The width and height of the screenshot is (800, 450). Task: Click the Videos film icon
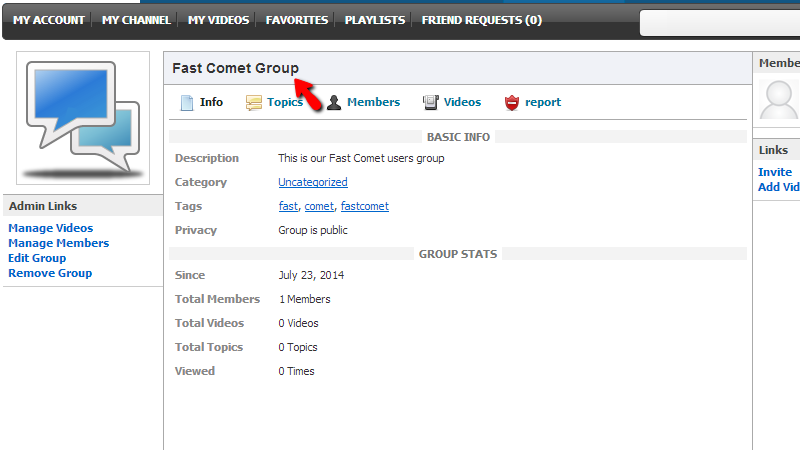(x=430, y=102)
